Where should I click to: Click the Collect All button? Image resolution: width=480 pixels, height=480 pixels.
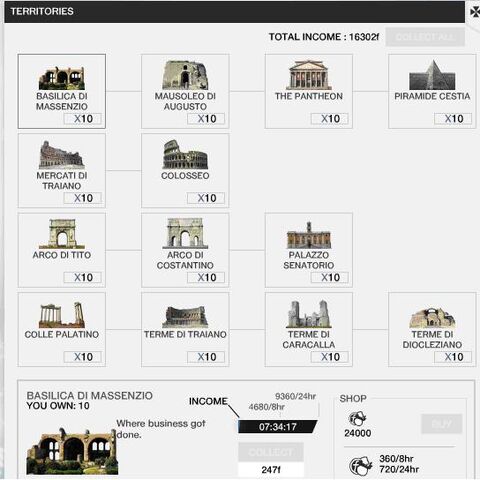coord(425,37)
